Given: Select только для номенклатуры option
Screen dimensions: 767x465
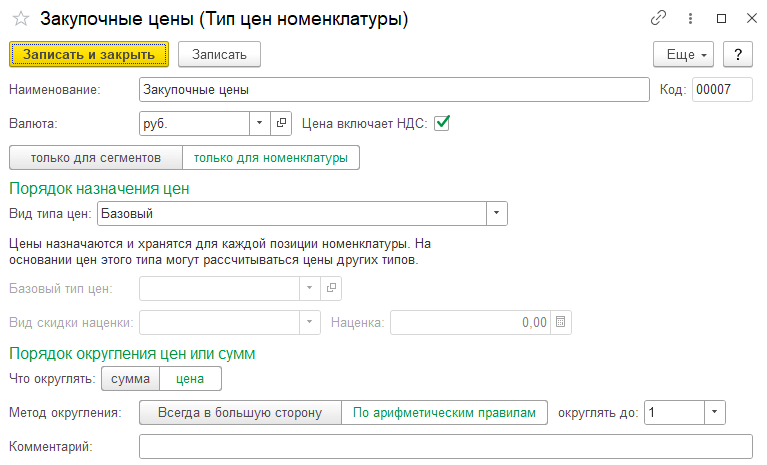Looking at the screenshot, I should coord(271,157).
